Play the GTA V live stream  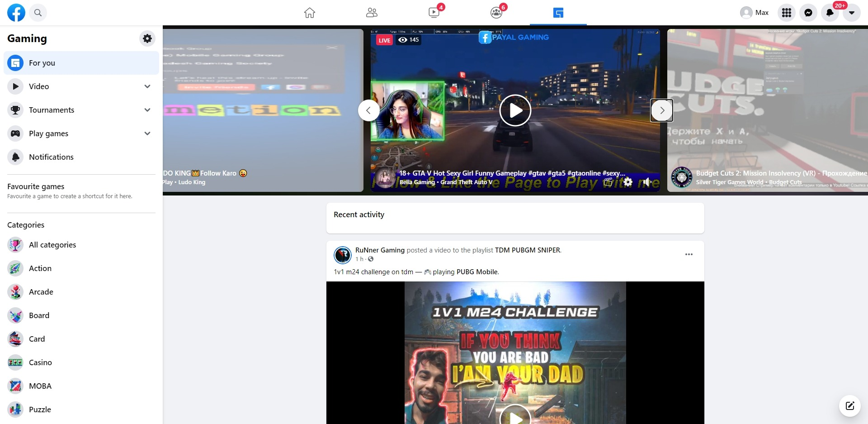coord(515,110)
